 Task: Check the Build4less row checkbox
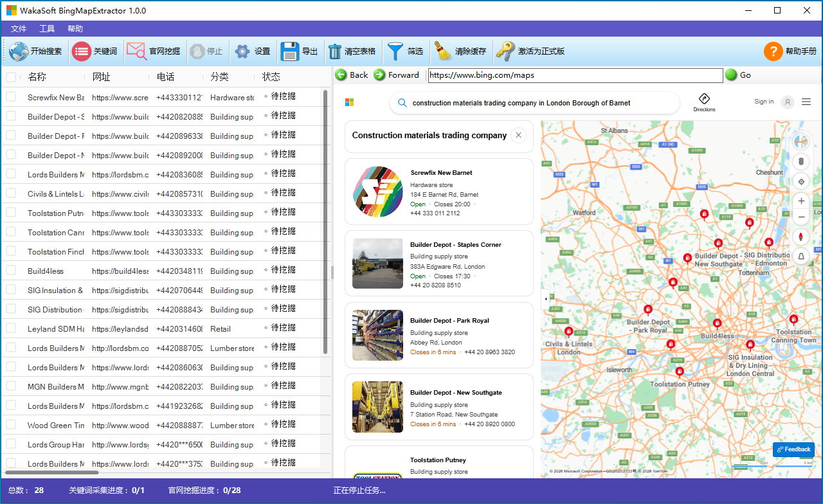[x=11, y=271]
